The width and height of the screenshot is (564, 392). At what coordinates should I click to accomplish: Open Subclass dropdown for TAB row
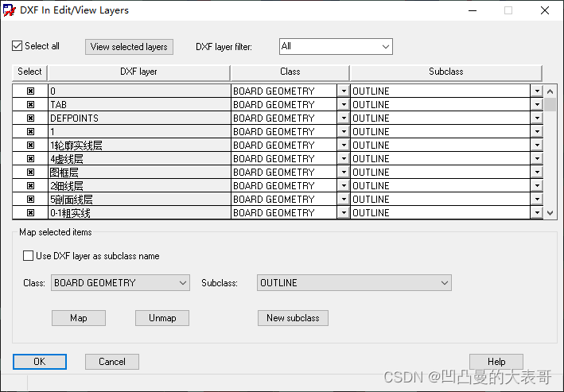(x=537, y=105)
